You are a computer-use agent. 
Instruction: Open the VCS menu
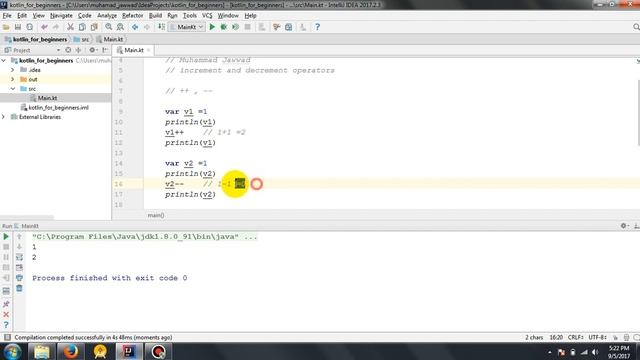click(207, 16)
